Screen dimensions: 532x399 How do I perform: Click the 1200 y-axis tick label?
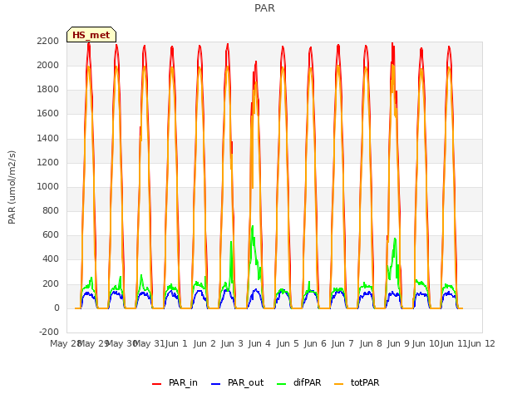pos(48,163)
